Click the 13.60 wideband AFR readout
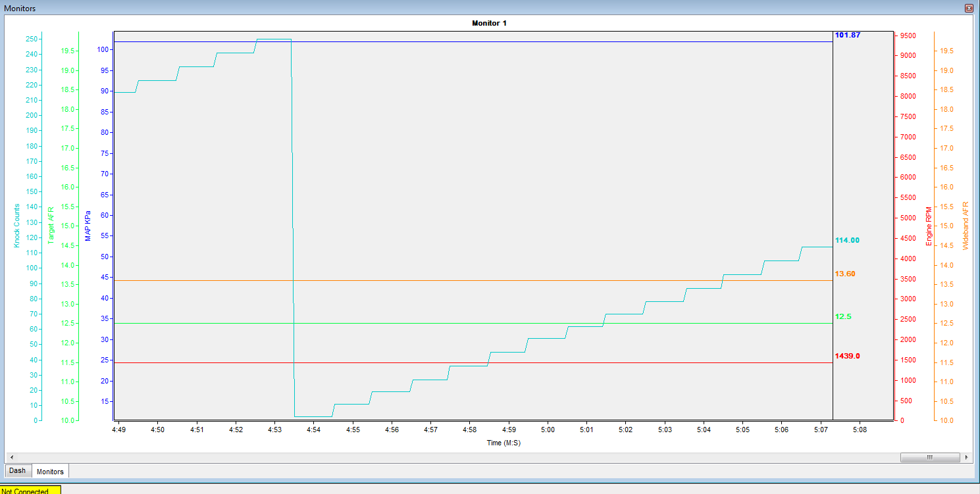 [x=845, y=274]
